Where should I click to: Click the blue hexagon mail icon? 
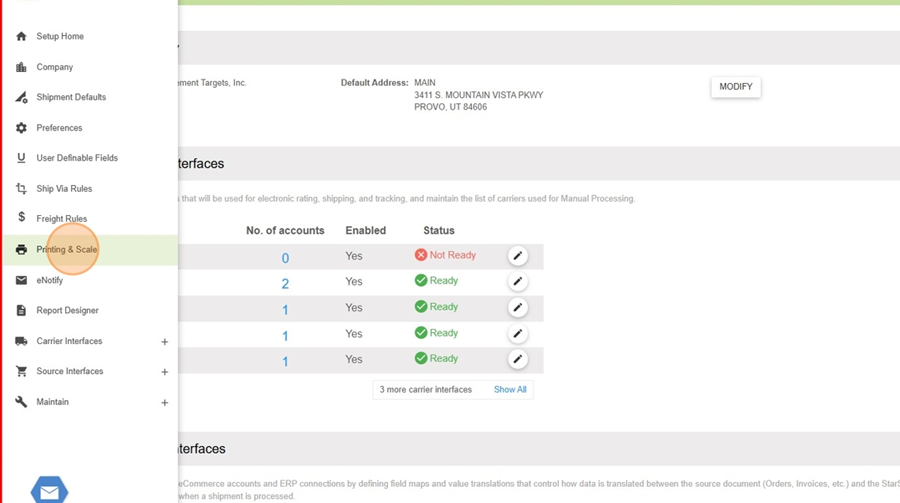point(49,491)
